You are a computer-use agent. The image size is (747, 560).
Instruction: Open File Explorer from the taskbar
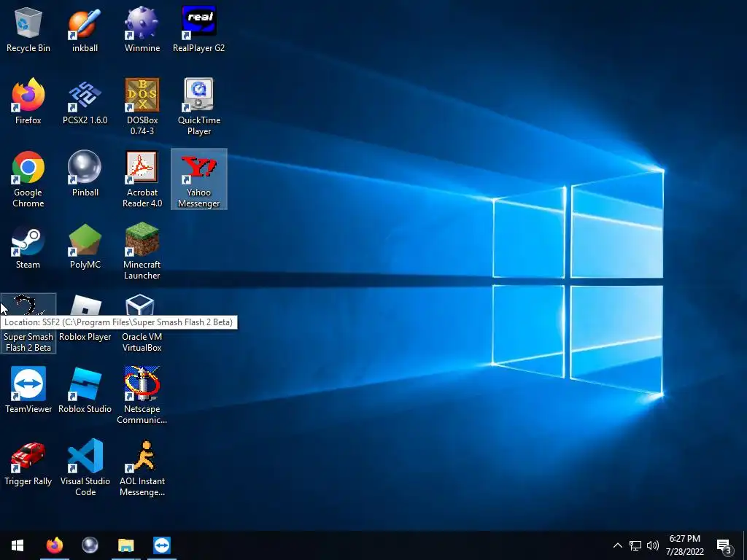click(125, 545)
